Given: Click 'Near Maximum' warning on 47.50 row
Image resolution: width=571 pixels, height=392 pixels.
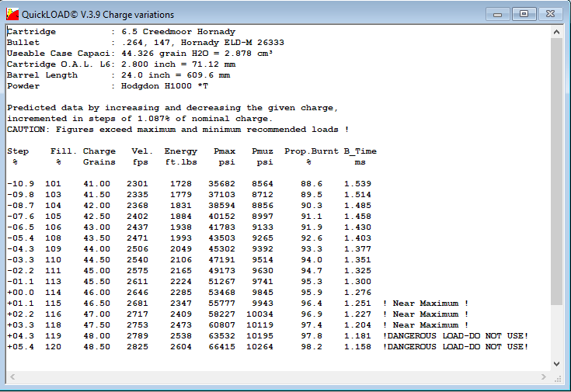Looking at the screenshot, I should (426, 325).
